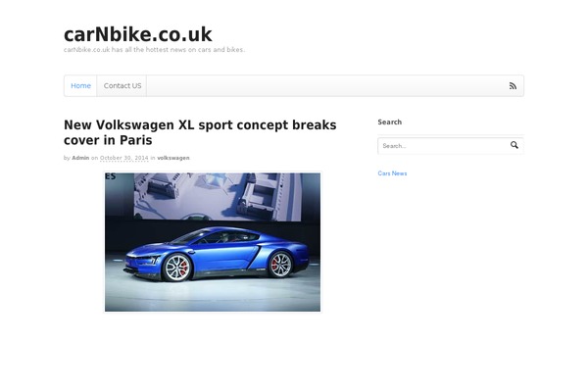The height and width of the screenshot is (392, 588).
Task: Click the blue Volkswagen car photo
Action: tap(213, 242)
